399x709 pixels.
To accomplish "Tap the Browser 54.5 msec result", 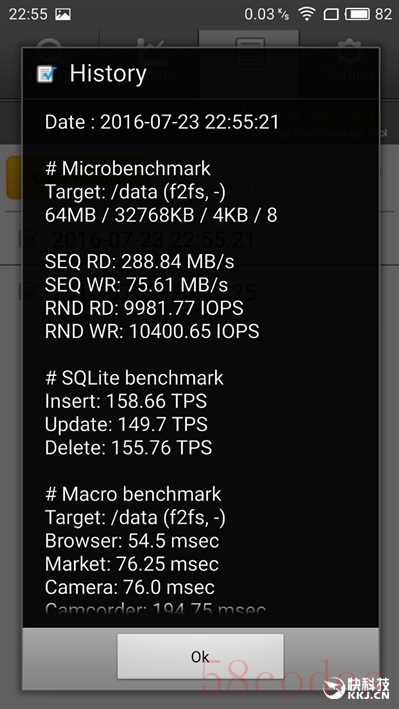I will pyautogui.click(x=132, y=541).
